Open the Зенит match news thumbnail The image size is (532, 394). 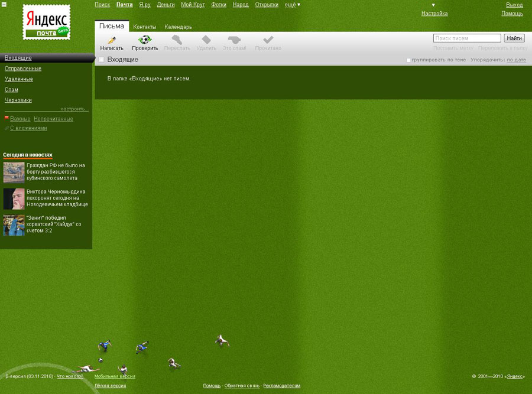click(14, 225)
